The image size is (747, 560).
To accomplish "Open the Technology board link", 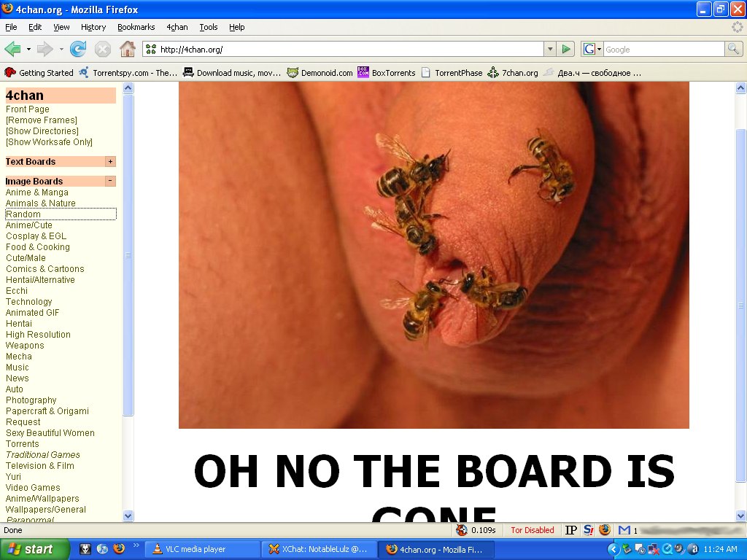I will tap(29, 302).
